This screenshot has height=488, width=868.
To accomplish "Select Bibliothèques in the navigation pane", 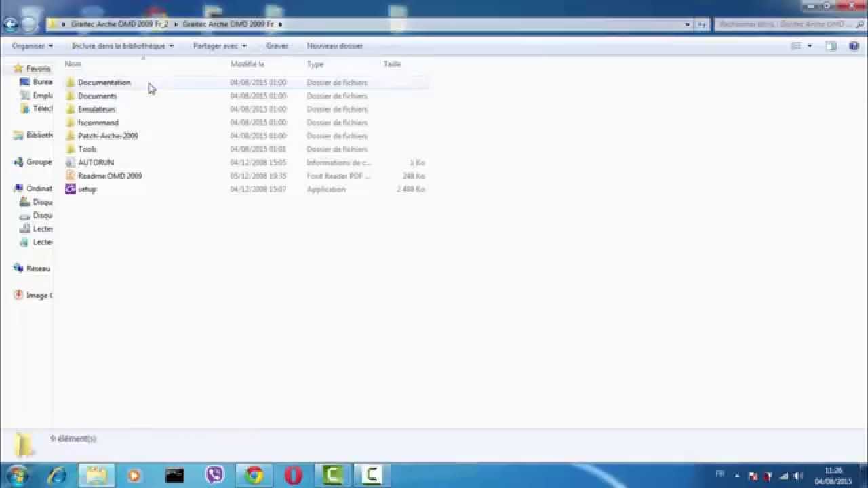I will (x=33, y=136).
